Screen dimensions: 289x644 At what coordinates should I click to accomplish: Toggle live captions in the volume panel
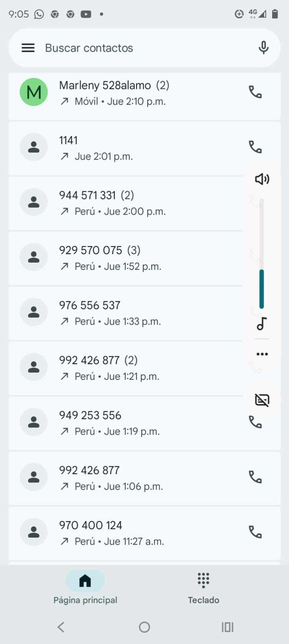[262, 400]
